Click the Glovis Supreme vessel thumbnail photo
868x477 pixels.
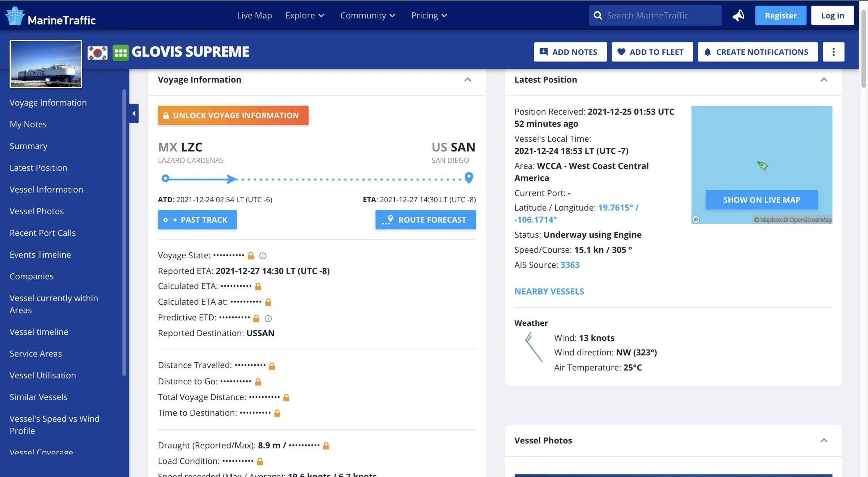pos(46,64)
